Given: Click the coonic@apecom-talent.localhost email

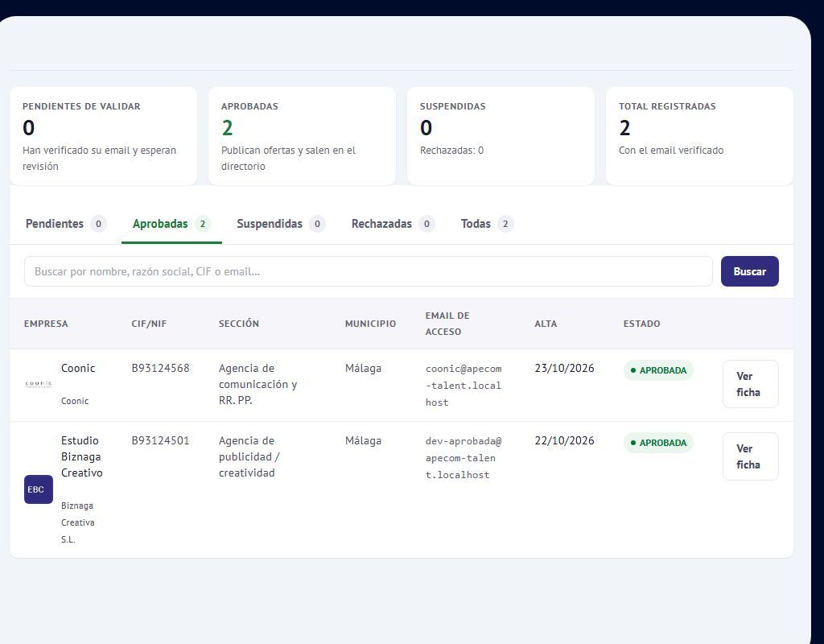Looking at the screenshot, I should click(463, 386).
